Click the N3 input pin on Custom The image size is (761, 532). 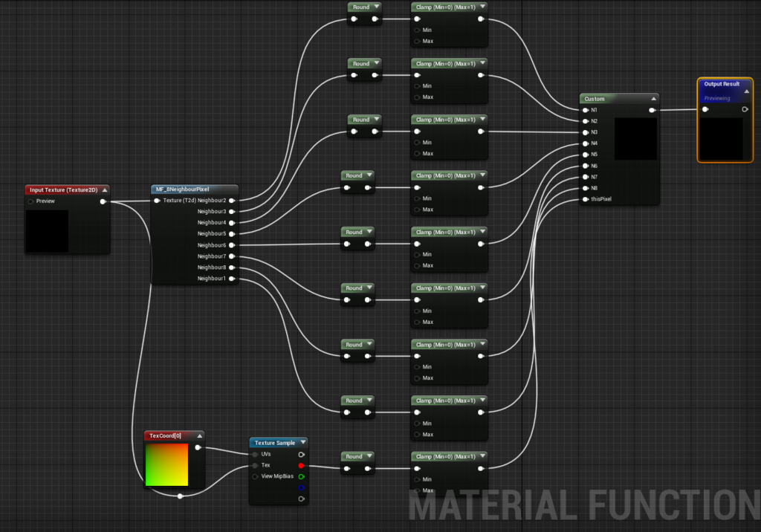tap(586, 132)
